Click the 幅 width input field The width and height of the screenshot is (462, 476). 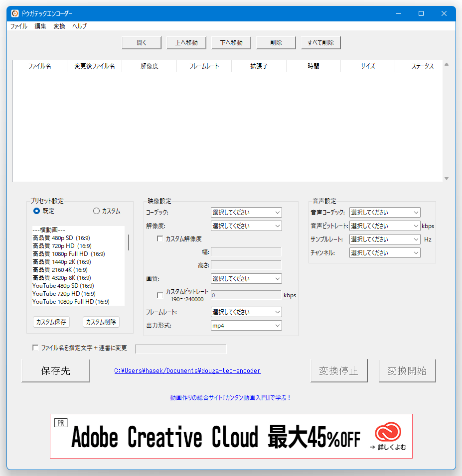click(x=246, y=251)
